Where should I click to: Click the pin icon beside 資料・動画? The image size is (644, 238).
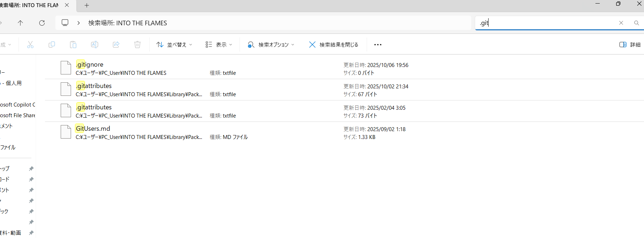31,233
